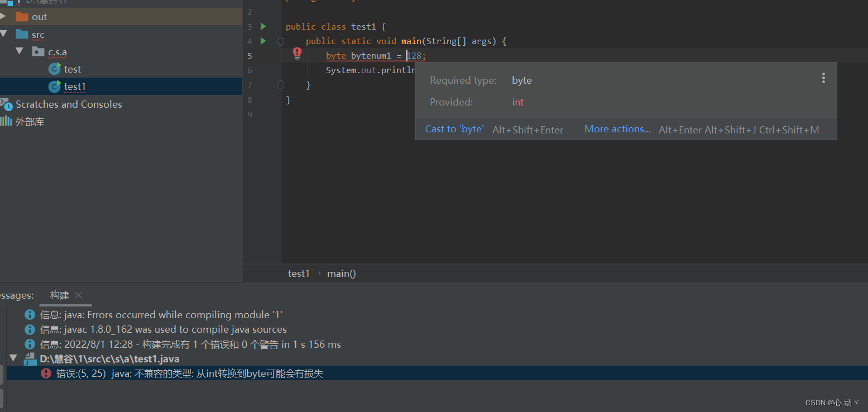The height and width of the screenshot is (412, 868).
Task: Close the 构建 tab
Action: pos(78,295)
